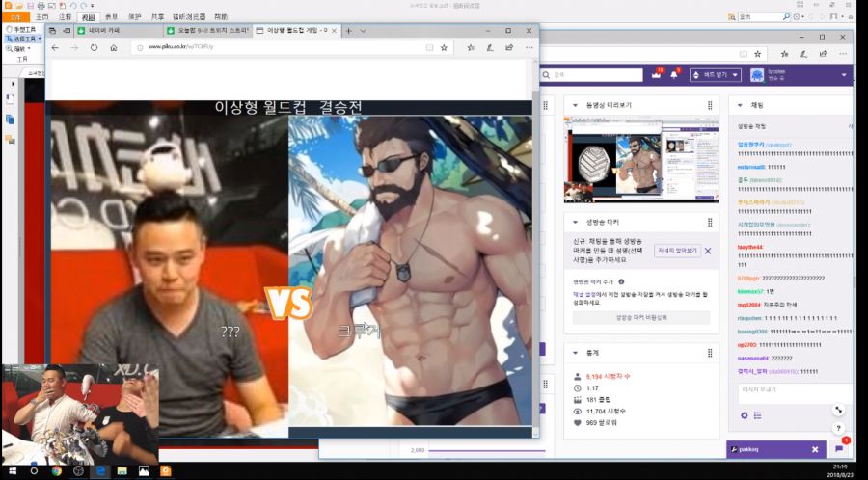Click the stream preview thumbnail
Screen dimensions: 868x480
coord(641,159)
